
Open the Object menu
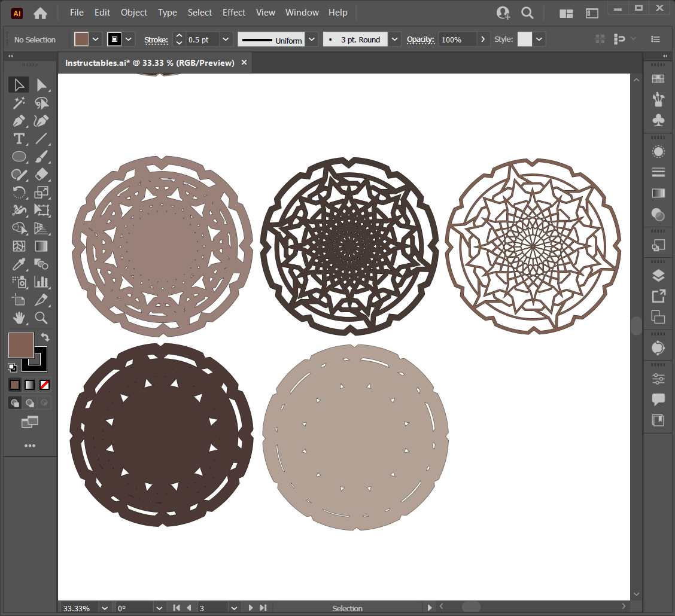pyautogui.click(x=134, y=13)
